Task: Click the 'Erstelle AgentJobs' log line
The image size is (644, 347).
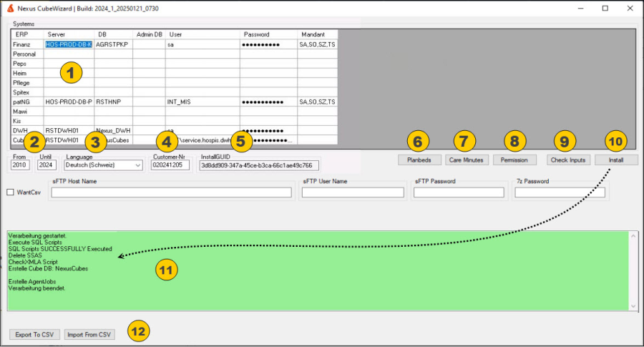Action: tap(32, 282)
